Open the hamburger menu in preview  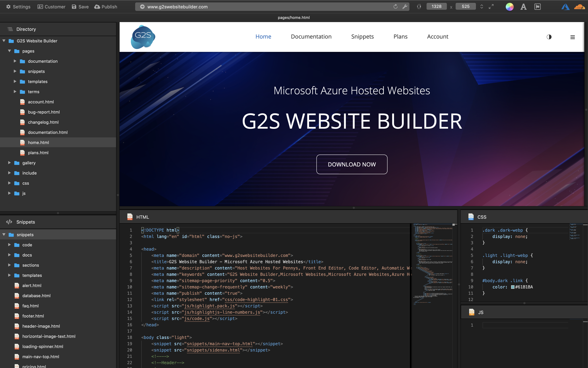point(572,37)
